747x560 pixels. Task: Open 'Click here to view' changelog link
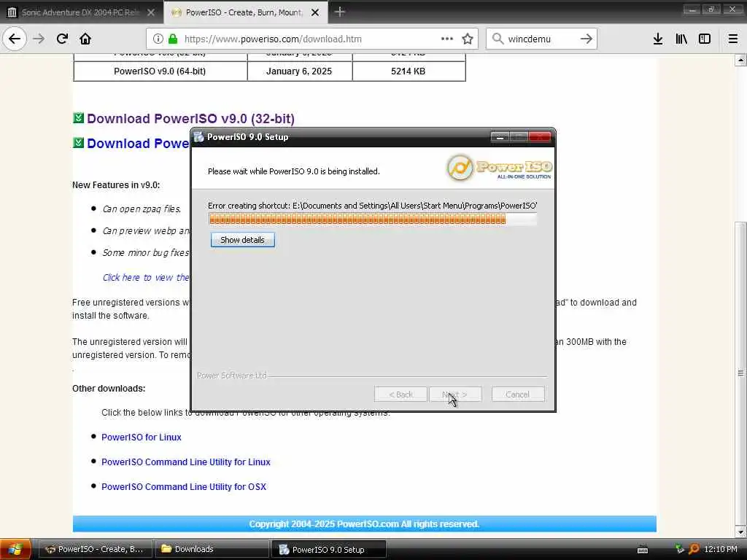click(x=146, y=278)
